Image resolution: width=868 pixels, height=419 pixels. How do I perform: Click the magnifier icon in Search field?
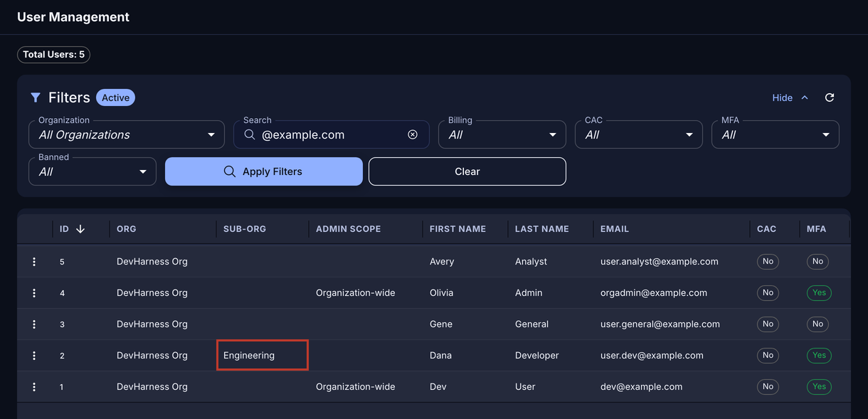coord(250,134)
